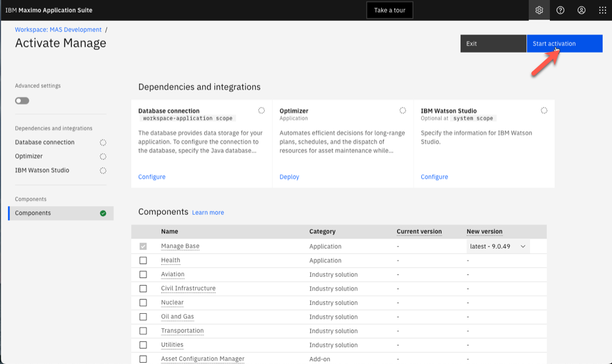This screenshot has height=364, width=612.
Task: Select Database connection in sidebar
Action: [x=45, y=142]
